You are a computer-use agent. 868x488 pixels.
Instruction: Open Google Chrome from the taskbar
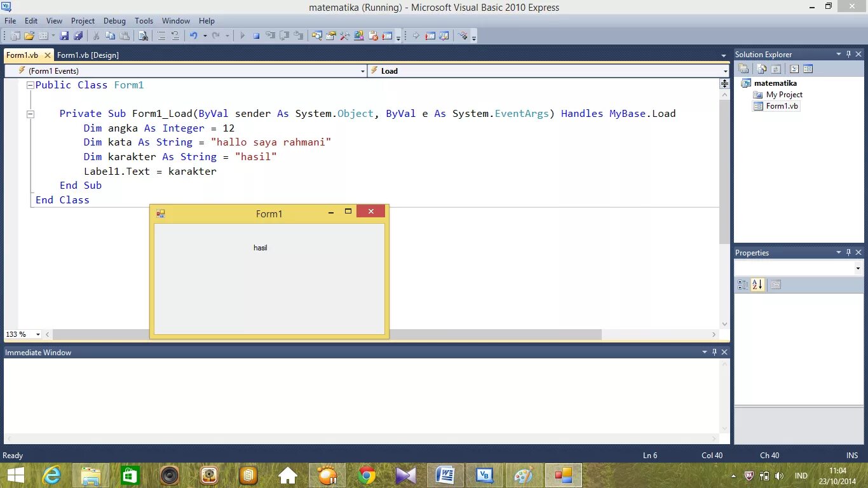[367, 475]
